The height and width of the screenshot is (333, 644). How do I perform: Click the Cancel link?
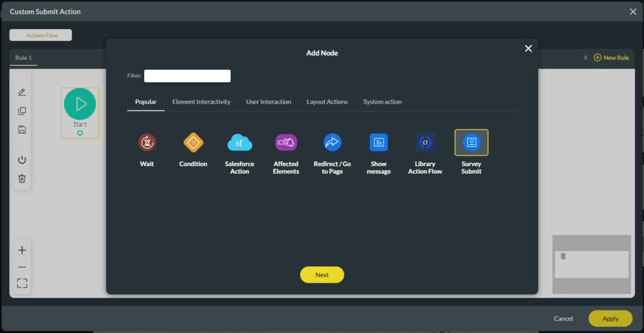(x=563, y=319)
